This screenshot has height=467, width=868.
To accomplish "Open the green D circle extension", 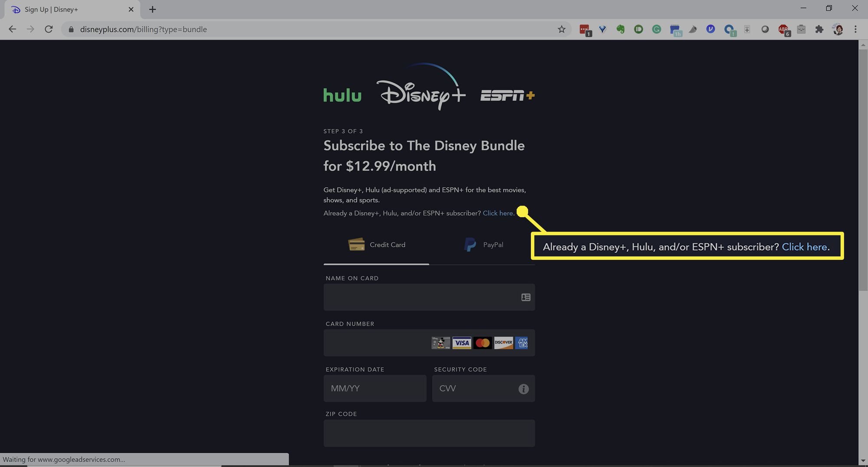I will point(638,29).
